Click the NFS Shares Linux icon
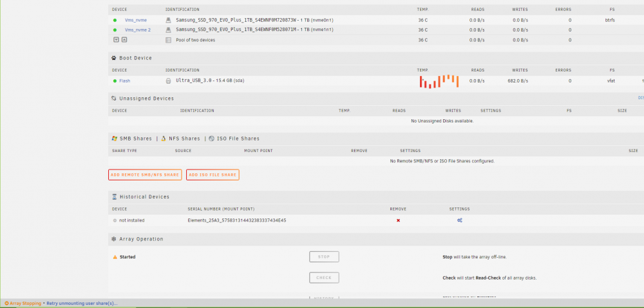 164,139
